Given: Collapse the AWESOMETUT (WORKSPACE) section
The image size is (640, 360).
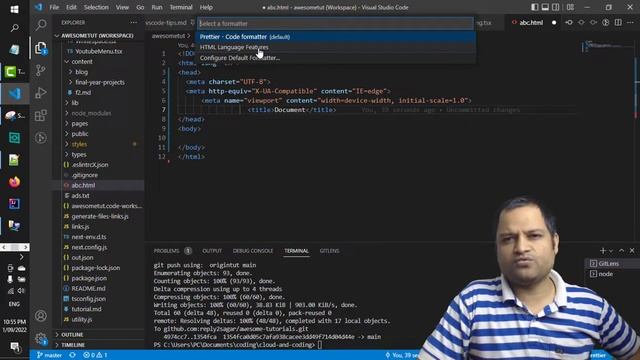Looking at the screenshot, I should point(98,36).
